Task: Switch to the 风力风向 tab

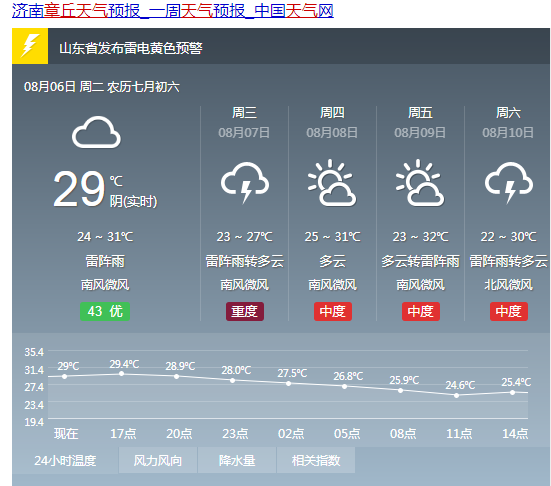Action: pyautogui.click(x=158, y=460)
